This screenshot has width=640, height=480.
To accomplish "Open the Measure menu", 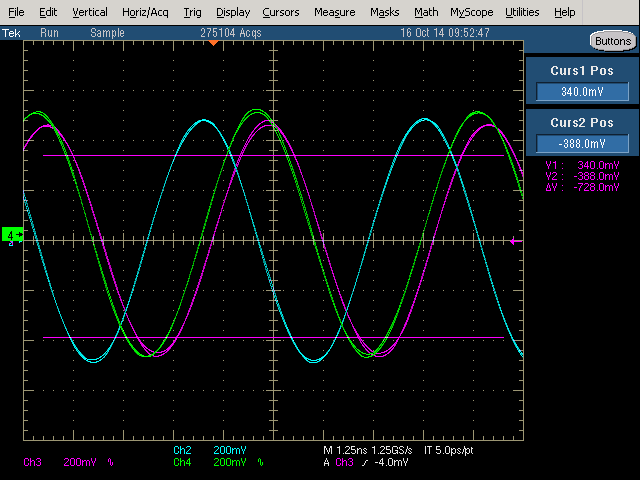I will click(334, 12).
